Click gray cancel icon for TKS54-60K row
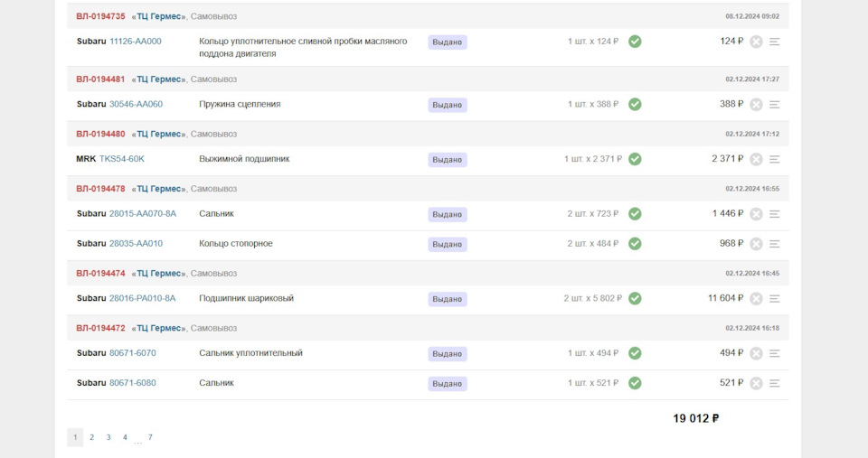This screenshot has width=868, height=458. click(756, 159)
